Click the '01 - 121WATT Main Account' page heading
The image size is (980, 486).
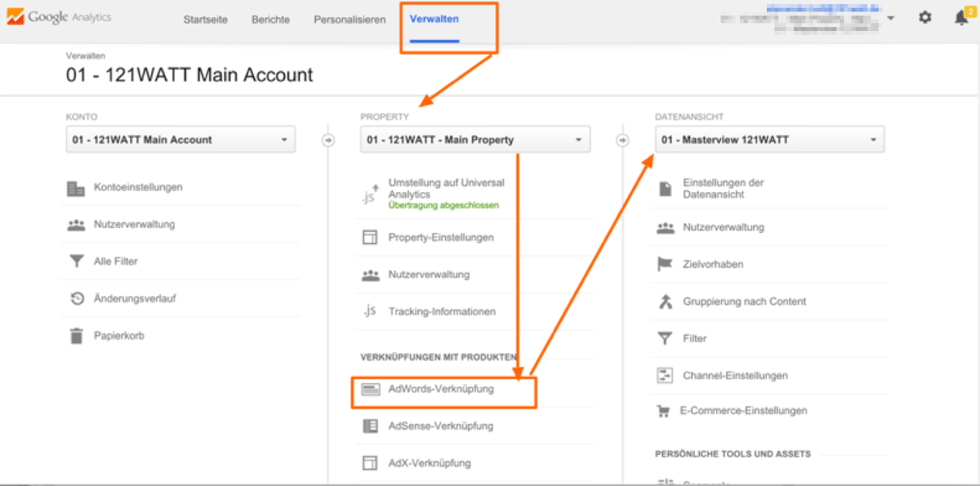pos(190,75)
